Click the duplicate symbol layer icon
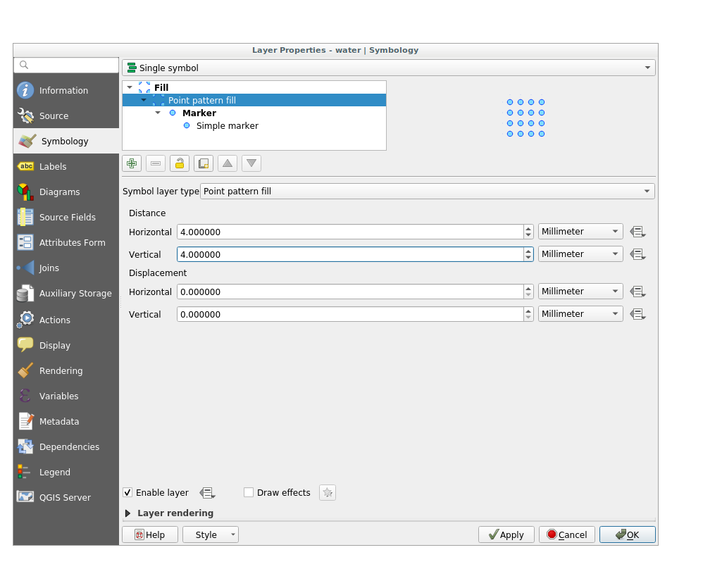This screenshot has width=703, height=588. (x=204, y=163)
